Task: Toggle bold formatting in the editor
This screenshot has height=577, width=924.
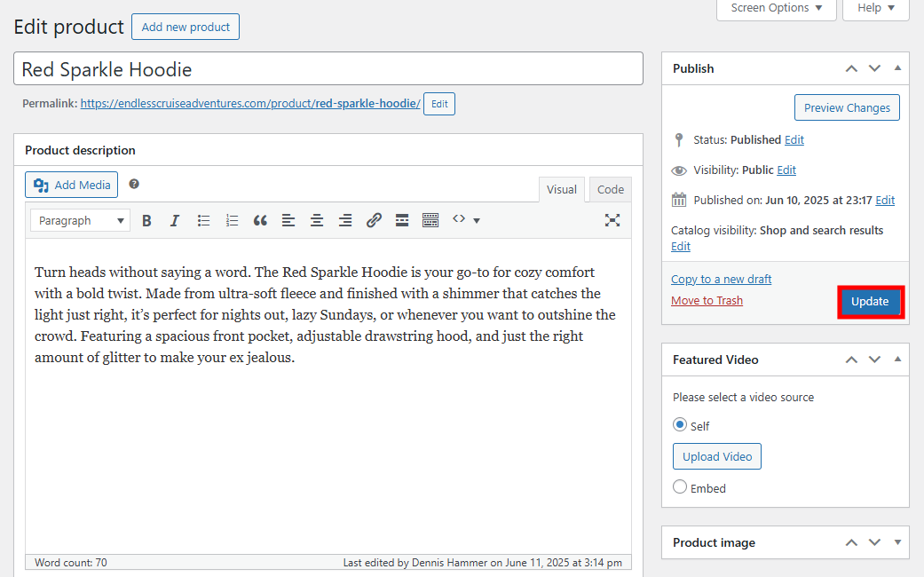Action: (x=146, y=220)
